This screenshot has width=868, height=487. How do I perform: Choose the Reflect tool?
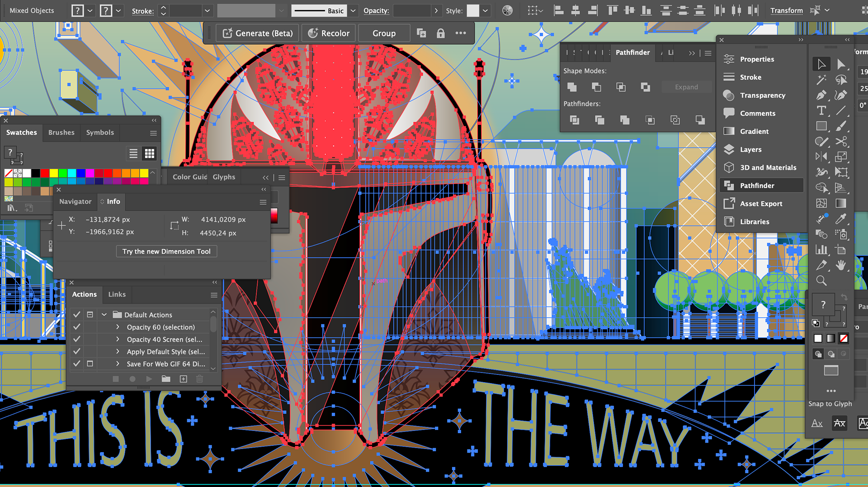821,157
